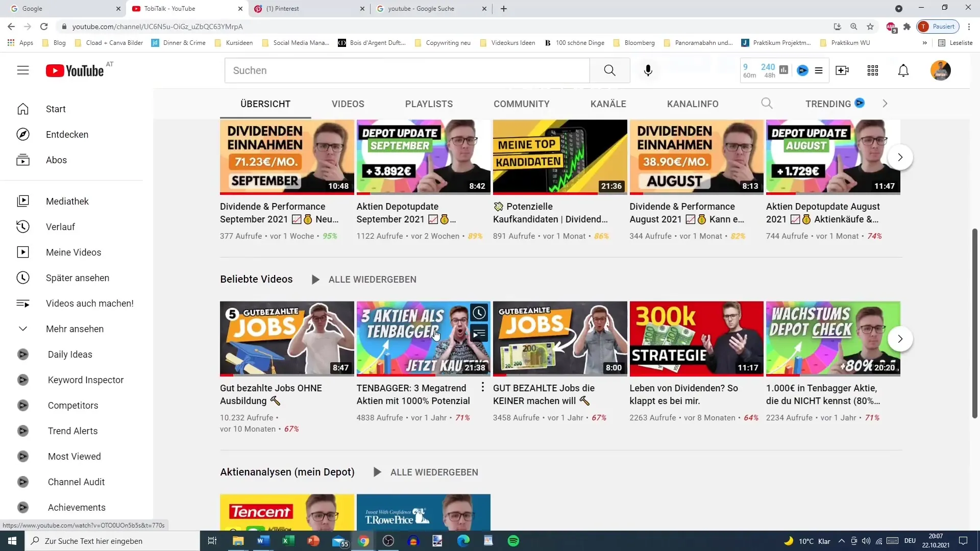Play all Beliebte Videos
This screenshot has width=980, height=551.
click(x=364, y=279)
